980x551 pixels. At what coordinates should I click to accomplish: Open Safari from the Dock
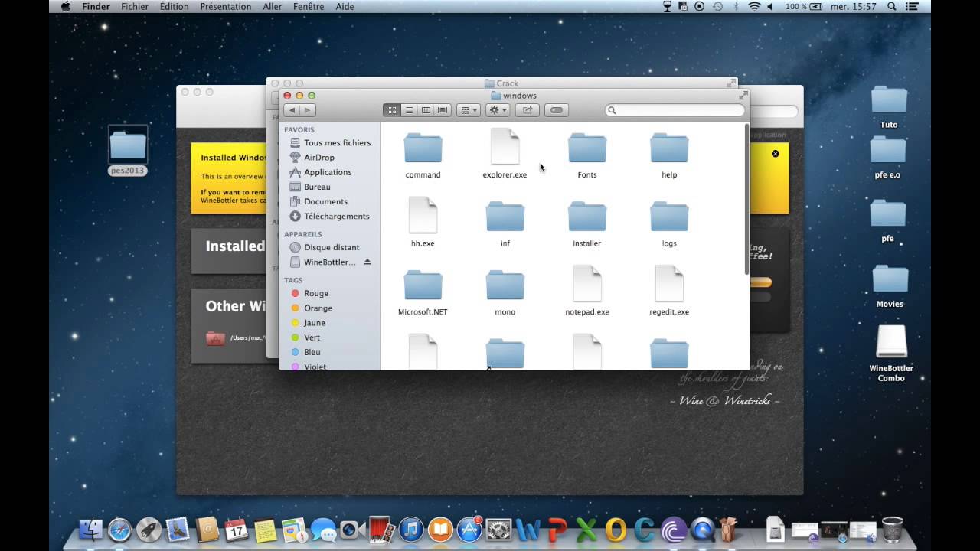[119, 530]
